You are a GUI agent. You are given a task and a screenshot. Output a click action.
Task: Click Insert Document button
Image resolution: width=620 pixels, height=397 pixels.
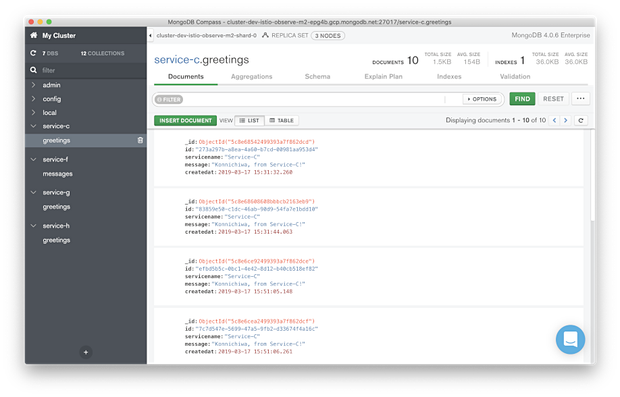coord(185,120)
